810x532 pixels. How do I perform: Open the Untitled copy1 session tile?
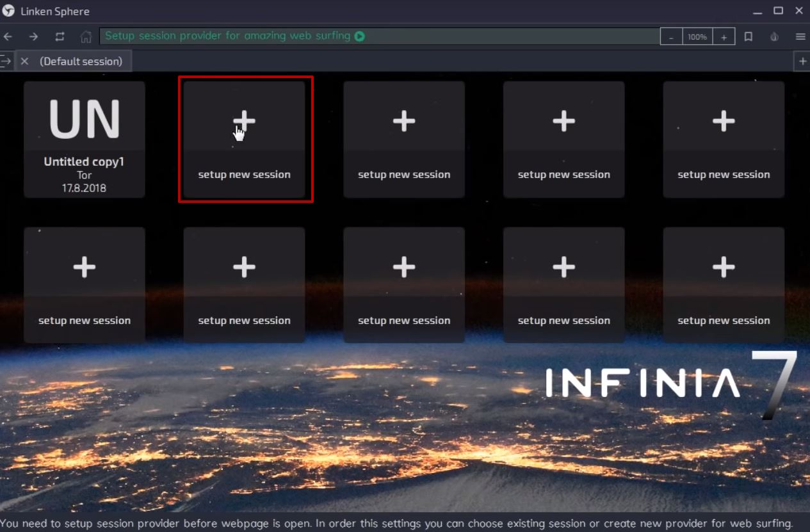click(x=85, y=140)
